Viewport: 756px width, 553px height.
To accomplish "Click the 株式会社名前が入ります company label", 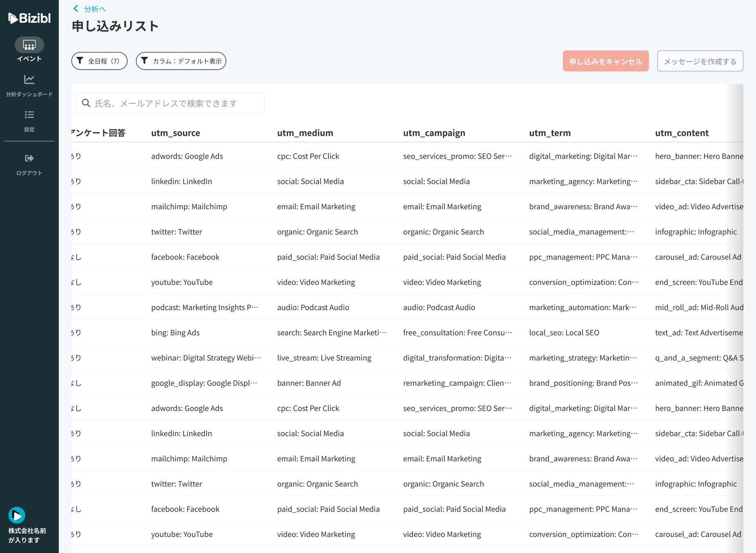I will point(27,535).
